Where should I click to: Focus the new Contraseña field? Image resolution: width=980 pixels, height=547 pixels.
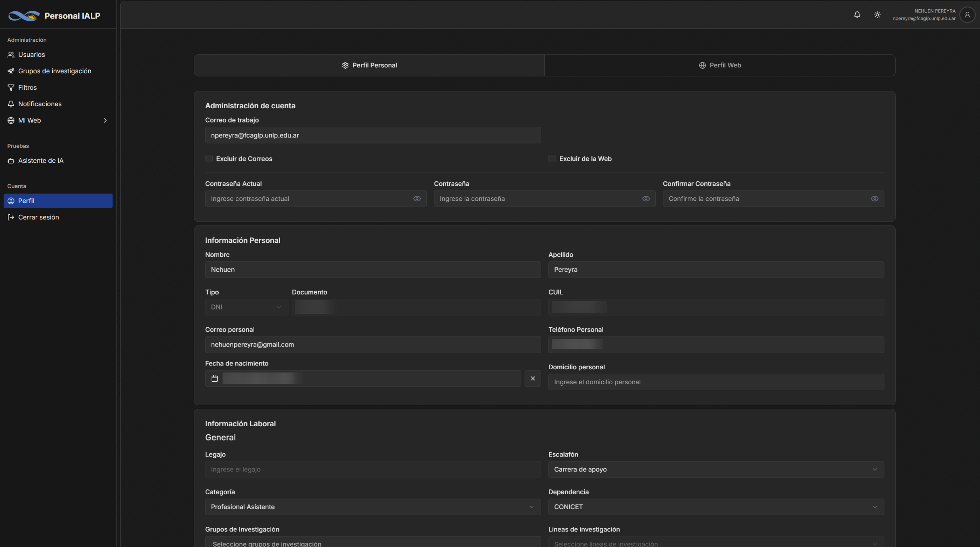click(x=544, y=199)
